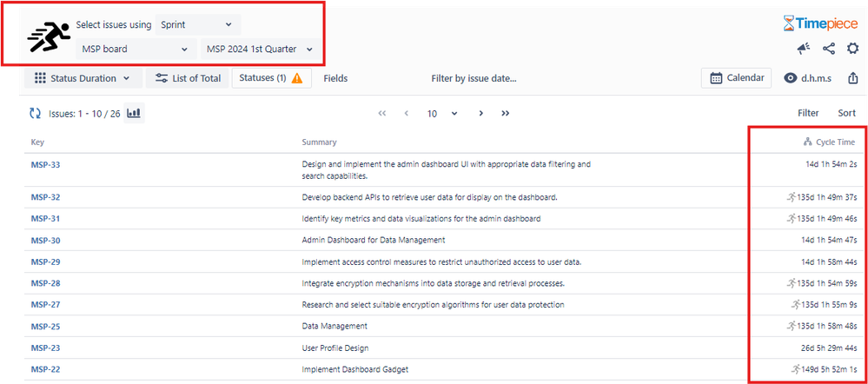
Task: Click the Sort button
Action: coord(847,113)
